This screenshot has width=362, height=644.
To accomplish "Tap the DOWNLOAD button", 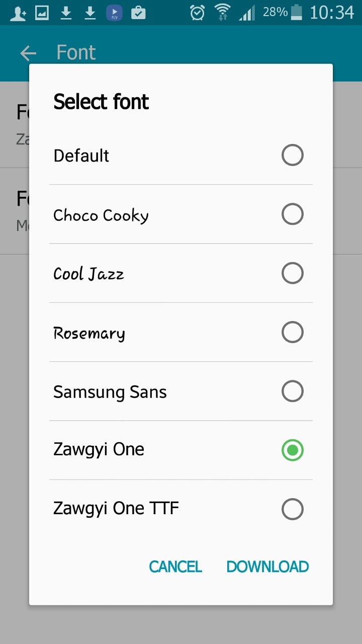I will pos(267,567).
